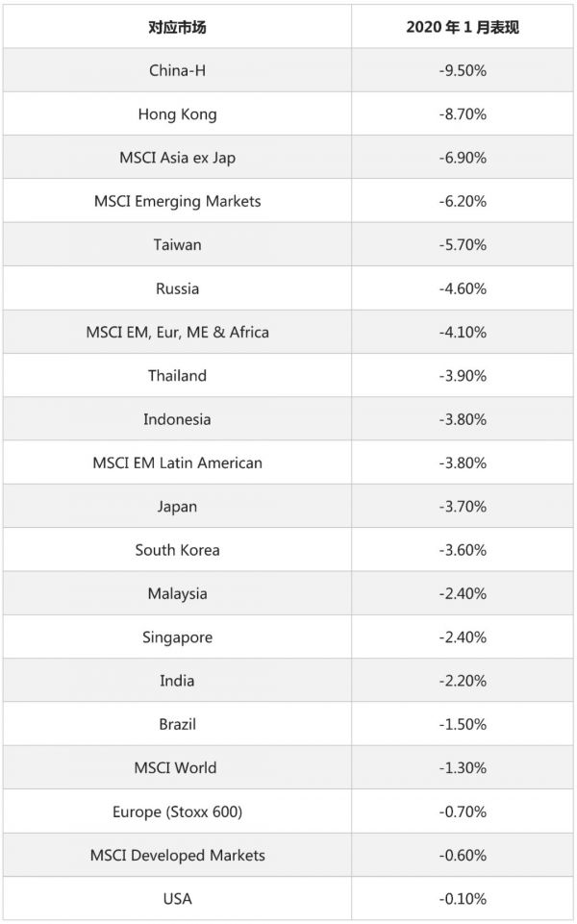Screen dimensions: 577x924
Task: Click the -0.10% value for USA
Action: 462,899
